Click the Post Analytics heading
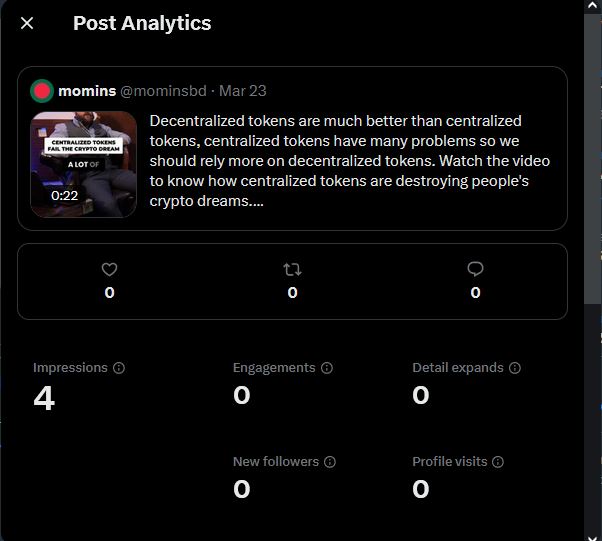This screenshot has height=541, width=602. (142, 23)
